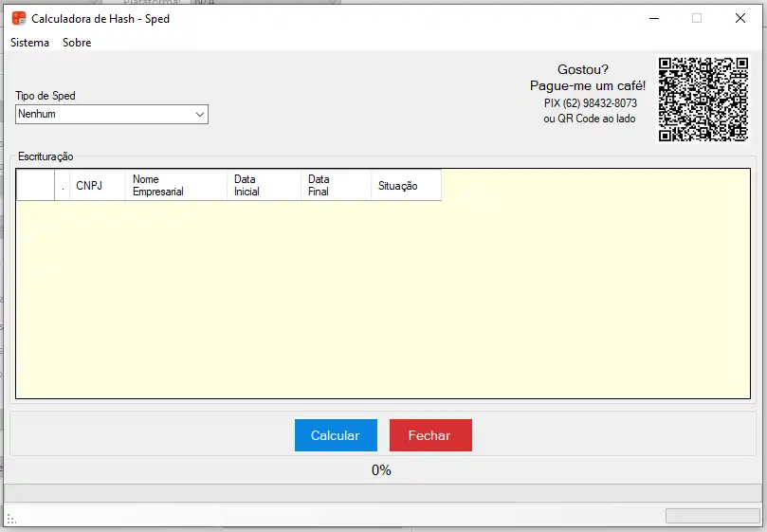
Task: Click the PIX (62) 98432-8073 text
Action: pos(591,103)
